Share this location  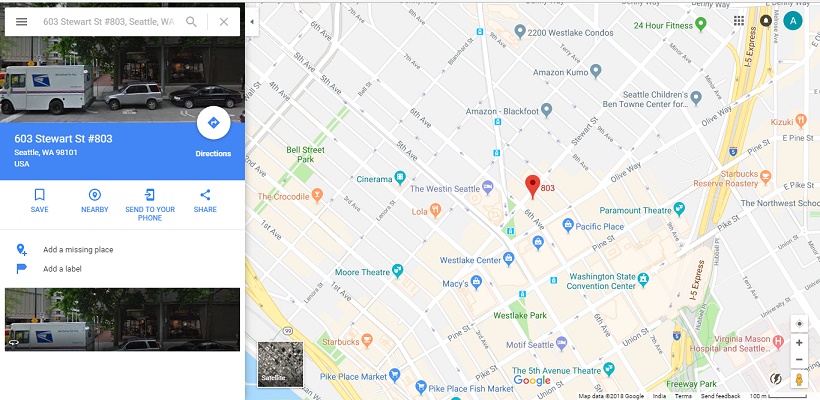click(205, 195)
